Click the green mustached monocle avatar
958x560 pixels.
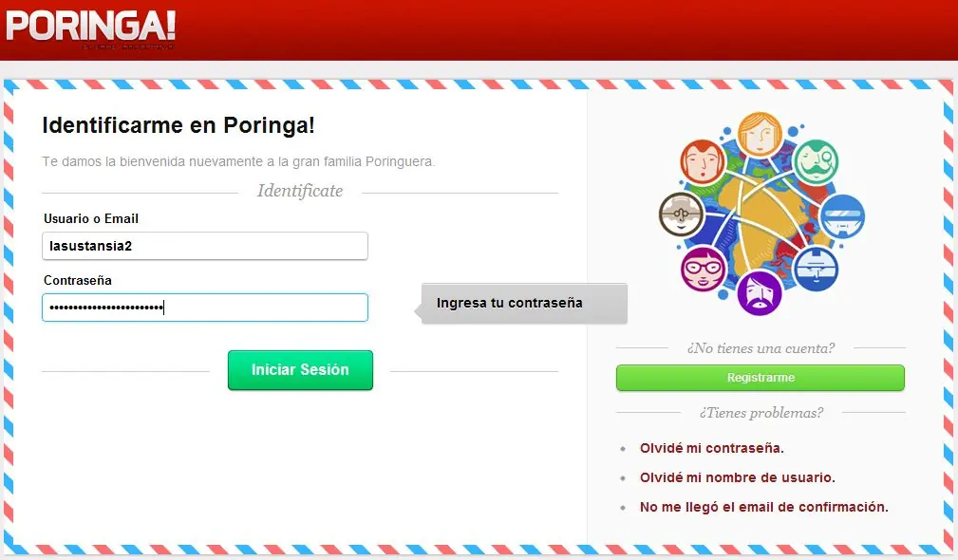[816, 162]
